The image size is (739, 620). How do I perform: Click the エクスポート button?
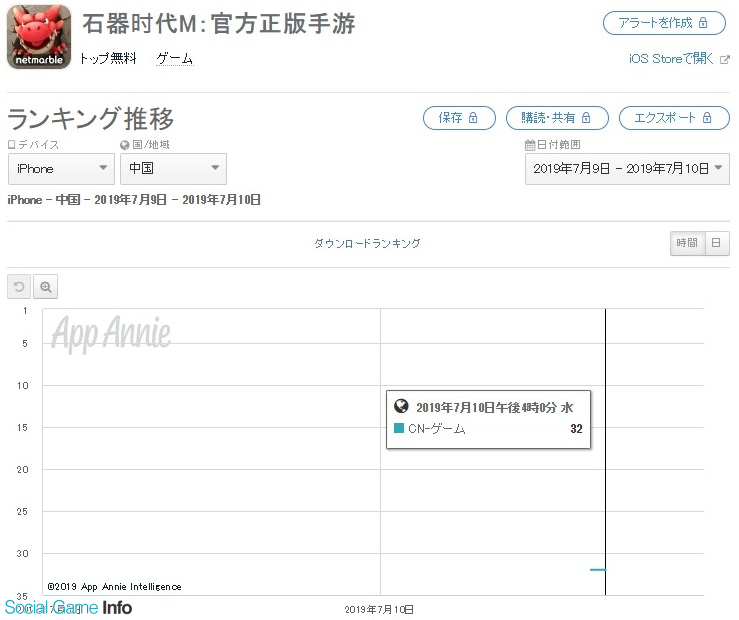pos(674,118)
